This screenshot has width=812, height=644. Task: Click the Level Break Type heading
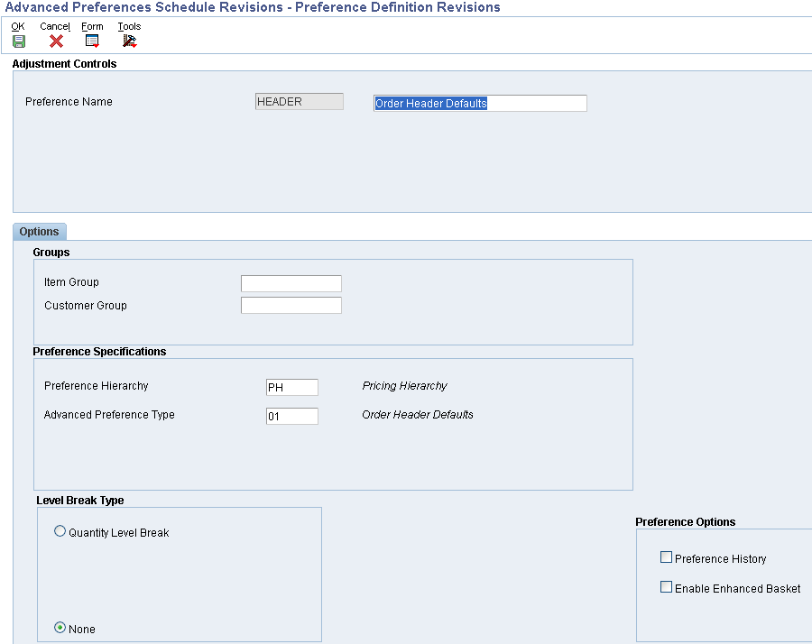point(79,500)
